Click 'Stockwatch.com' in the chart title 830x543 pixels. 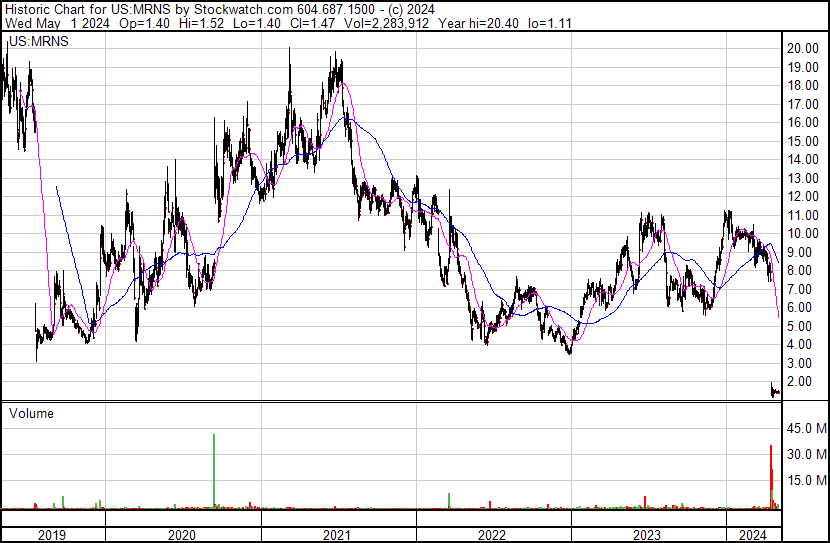pos(243,10)
